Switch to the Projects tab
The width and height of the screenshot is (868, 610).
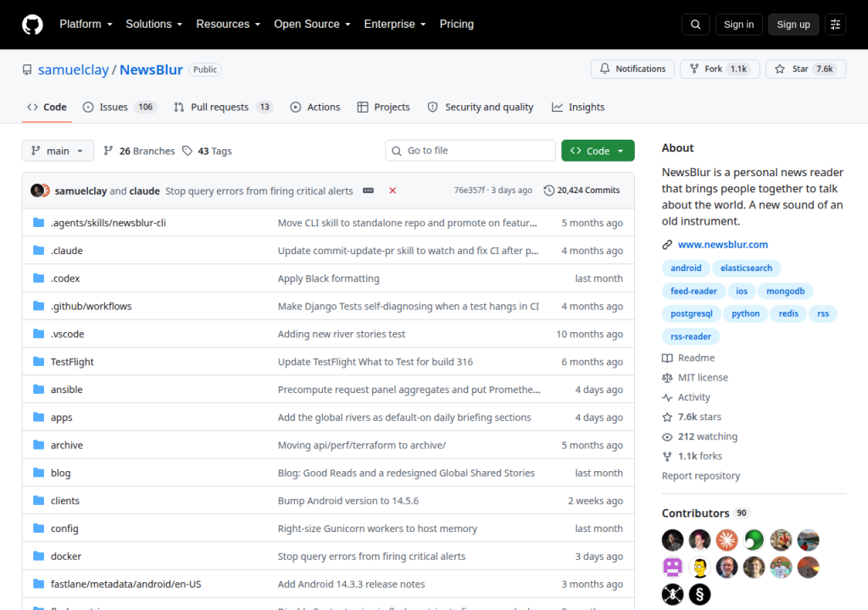(x=384, y=107)
